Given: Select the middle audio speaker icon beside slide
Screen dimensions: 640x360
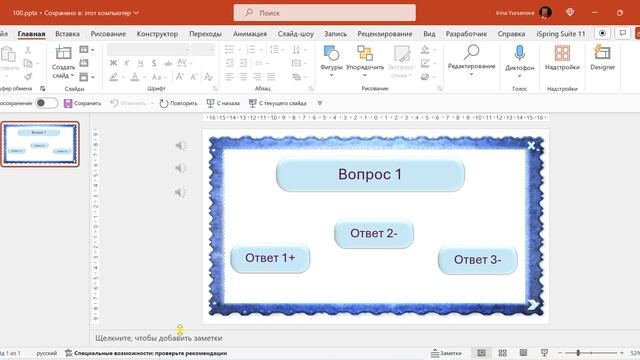Looking at the screenshot, I should (x=180, y=168).
